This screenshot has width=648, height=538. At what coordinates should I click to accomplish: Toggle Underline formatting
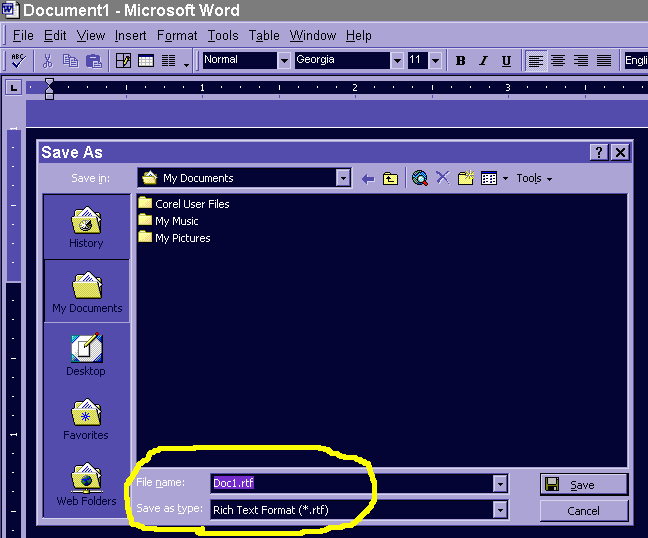tap(506, 61)
